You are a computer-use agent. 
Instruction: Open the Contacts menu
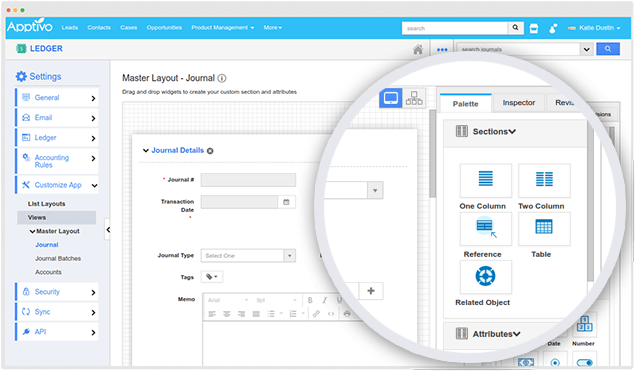(99, 28)
